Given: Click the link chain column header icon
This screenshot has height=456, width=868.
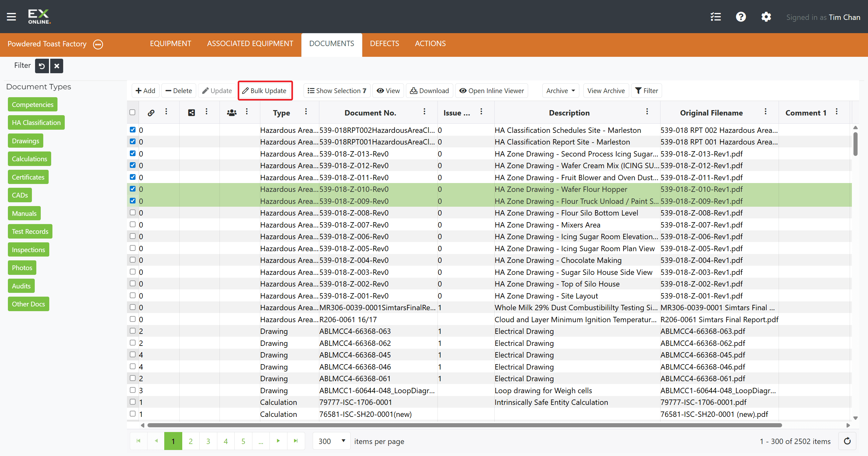Looking at the screenshot, I should (151, 113).
